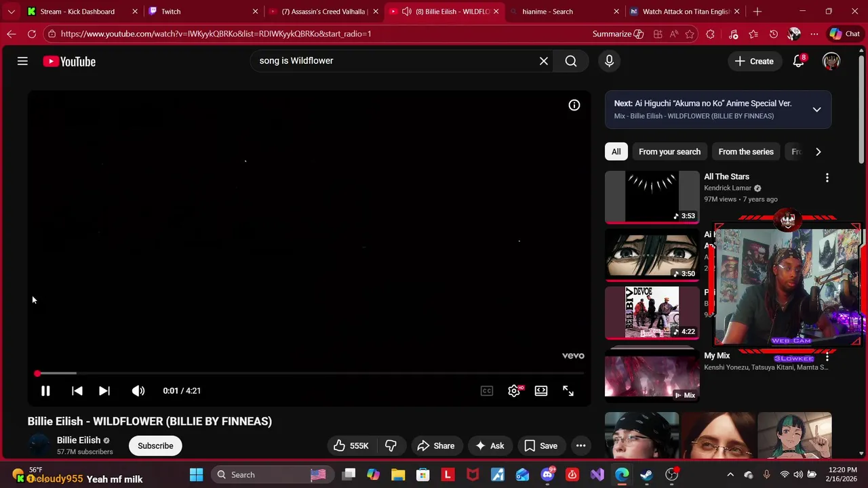Open browser history icon
This screenshot has height=488, width=868.
(774, 34)
